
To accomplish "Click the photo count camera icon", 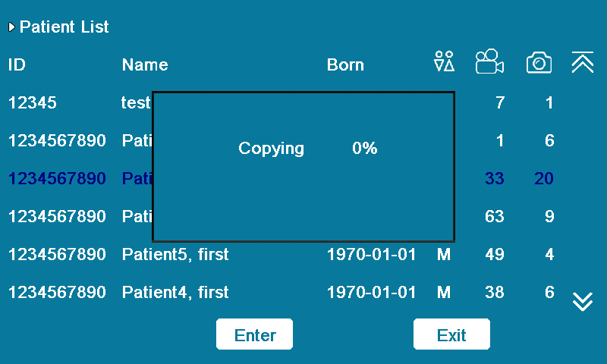I will (x=539, y=63).
